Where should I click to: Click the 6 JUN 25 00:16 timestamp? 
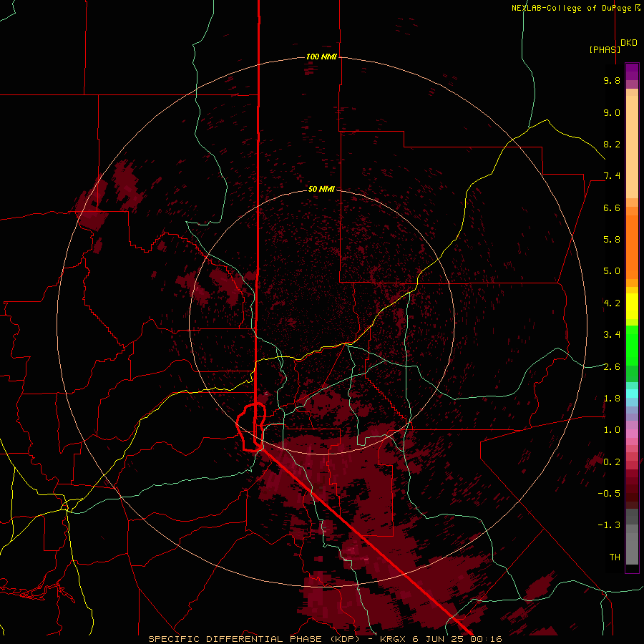[x=457, y=639]
